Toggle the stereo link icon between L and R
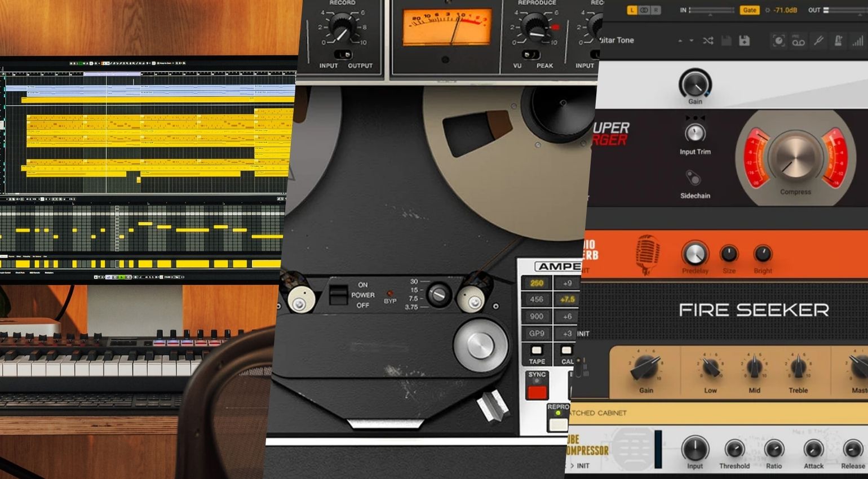Viewport: 868px width, 479px height. (644, 10)
